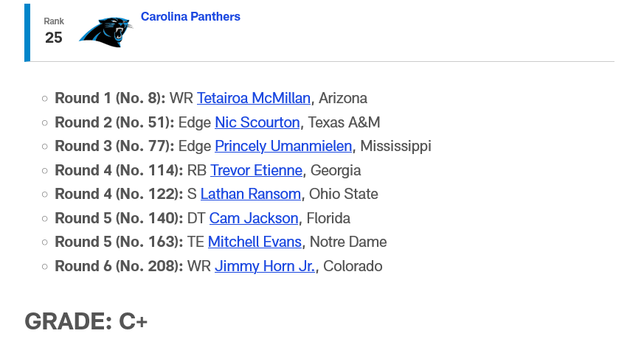Open Tetairoa McMillan player link

(x=254, y=99)
